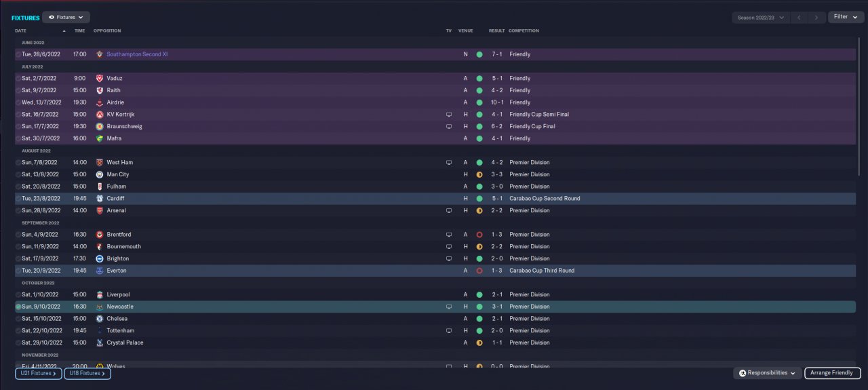Viewport: 868px width, 390px height.
Task: Click the Arrange Friendly button
Action: point(832,373)
